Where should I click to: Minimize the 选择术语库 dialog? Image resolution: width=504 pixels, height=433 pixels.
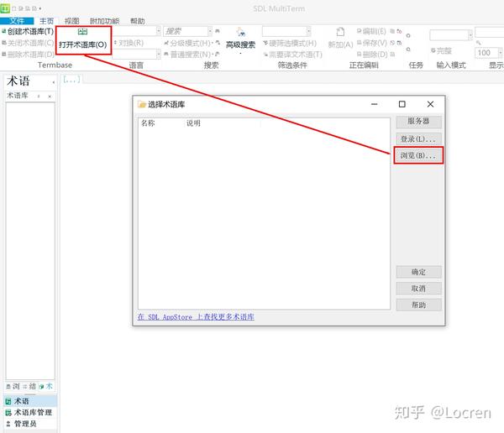[374, 104]
